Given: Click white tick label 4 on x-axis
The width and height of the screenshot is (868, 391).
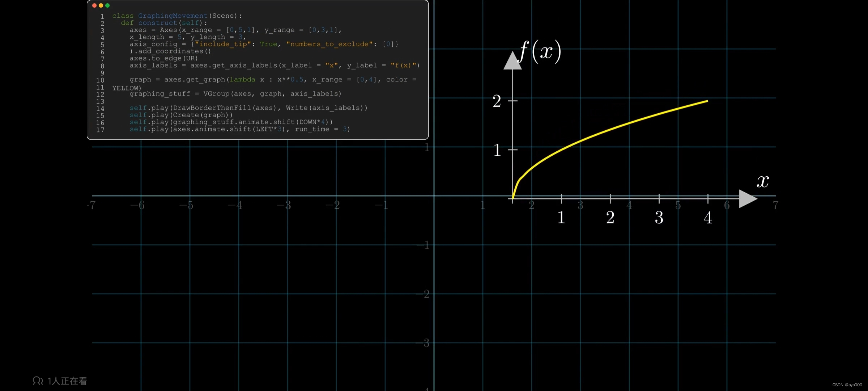Looking at the screenshot, I should [708, 218].
